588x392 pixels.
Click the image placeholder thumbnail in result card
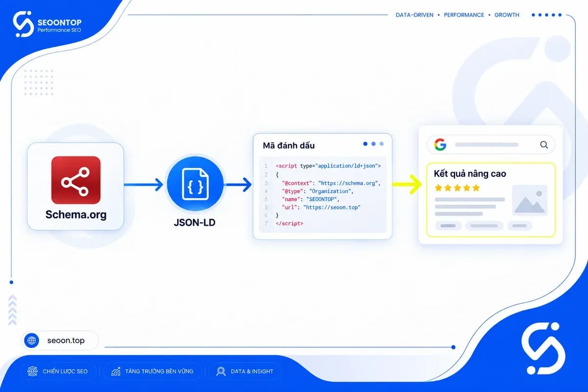point(530,200)
